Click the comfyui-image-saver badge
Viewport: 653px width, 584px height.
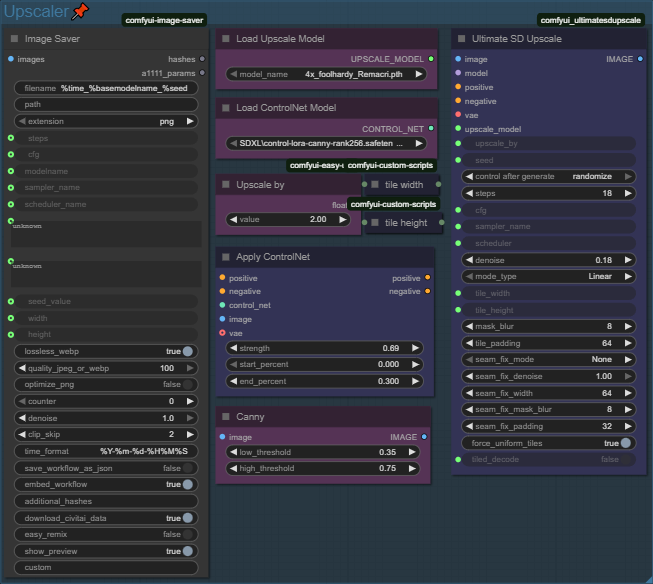164,20
